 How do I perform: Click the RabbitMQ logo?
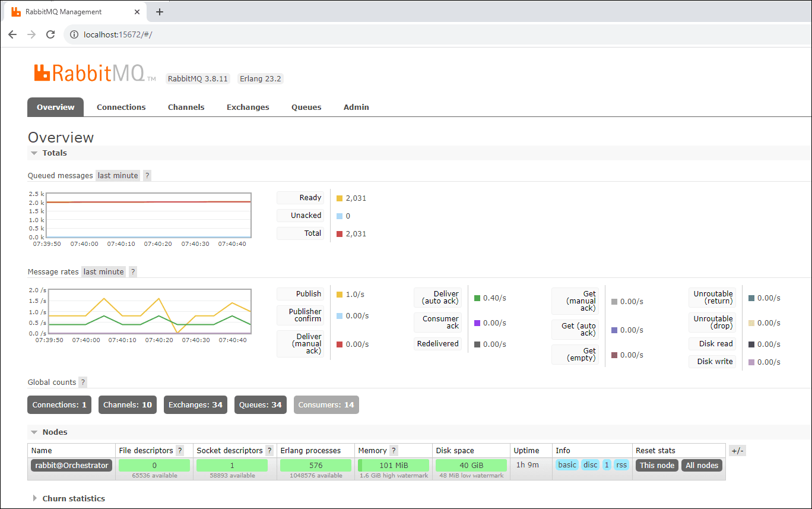coord(89,73)
